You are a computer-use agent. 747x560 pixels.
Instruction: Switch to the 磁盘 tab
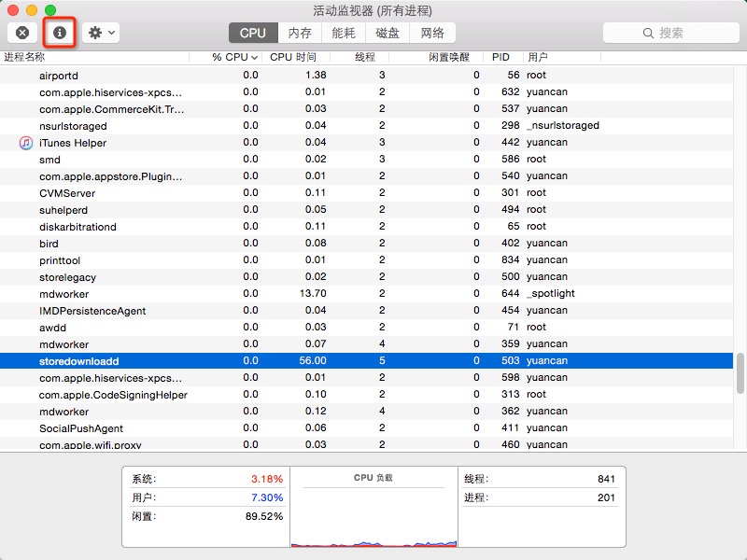coord(388,33)
